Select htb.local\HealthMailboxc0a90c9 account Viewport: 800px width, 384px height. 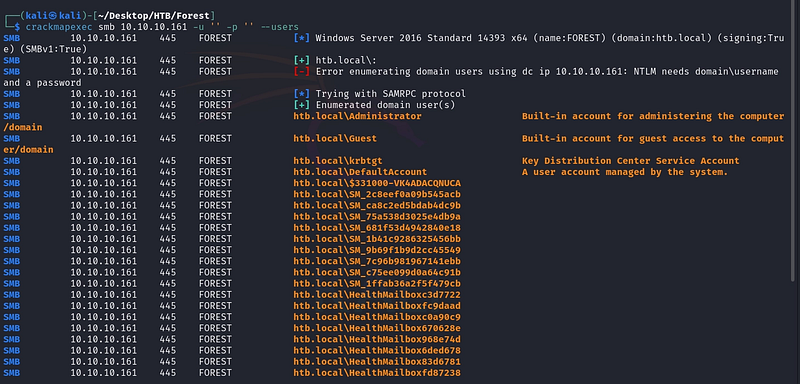click(x=377, y=317)
